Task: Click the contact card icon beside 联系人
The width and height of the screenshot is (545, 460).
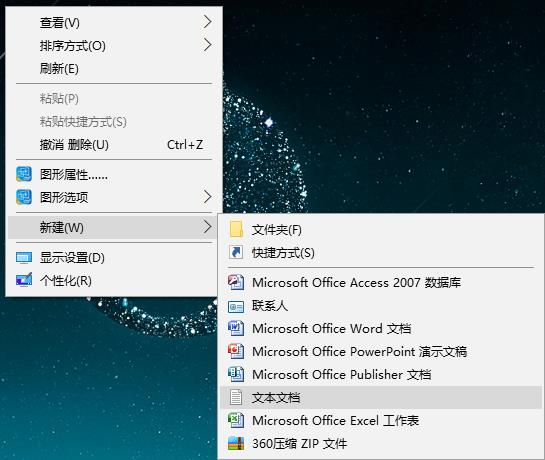Action: click(236, 306)
